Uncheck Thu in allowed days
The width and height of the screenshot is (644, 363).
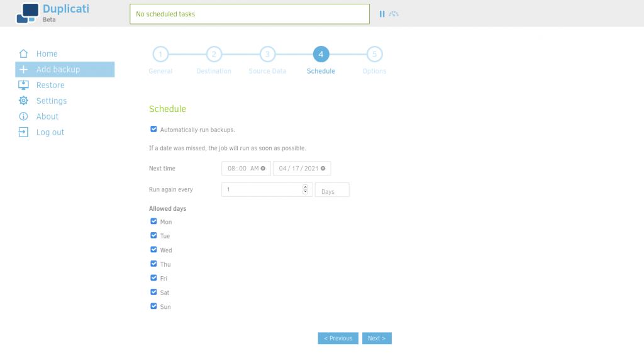(x=153, y=264)
